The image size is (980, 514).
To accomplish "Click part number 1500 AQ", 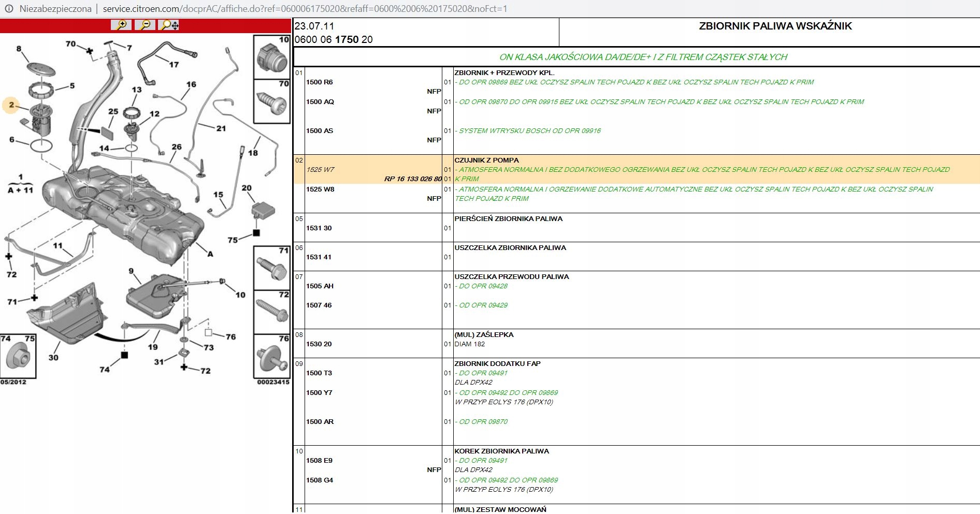I will point(320,101).
